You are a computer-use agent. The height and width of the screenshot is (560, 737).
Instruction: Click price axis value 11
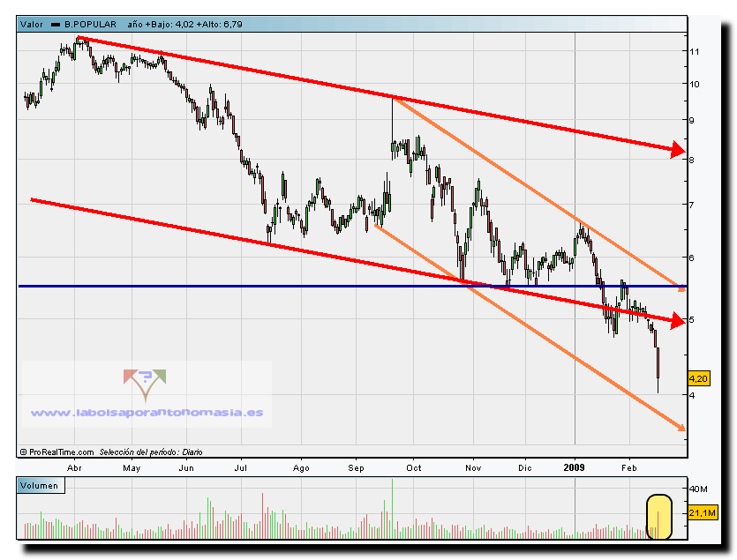point(695,52)
